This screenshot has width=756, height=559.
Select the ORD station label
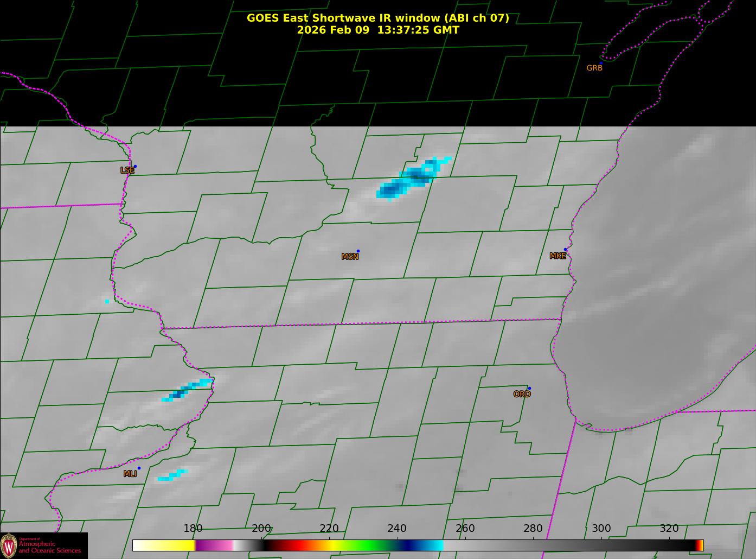522,394
